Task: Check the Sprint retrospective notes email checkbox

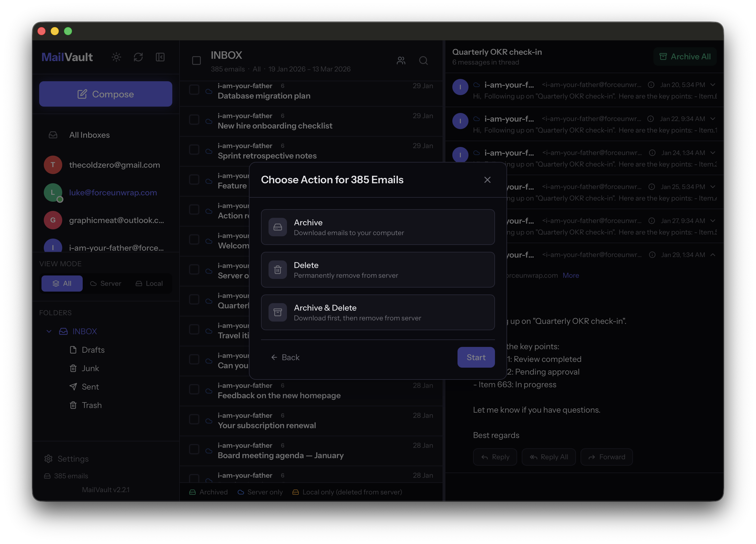Action: tap(194, 150)
